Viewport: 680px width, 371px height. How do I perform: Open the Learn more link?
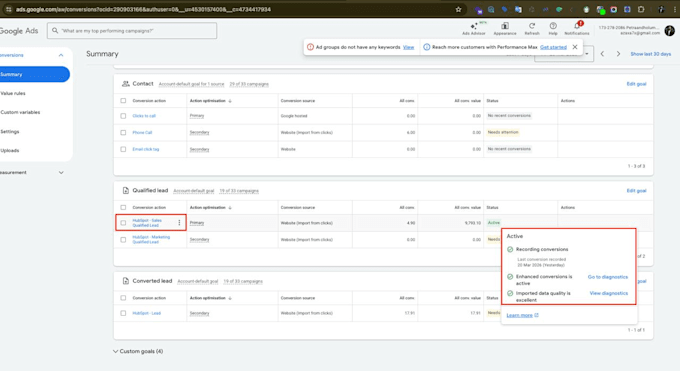[522, 315]
